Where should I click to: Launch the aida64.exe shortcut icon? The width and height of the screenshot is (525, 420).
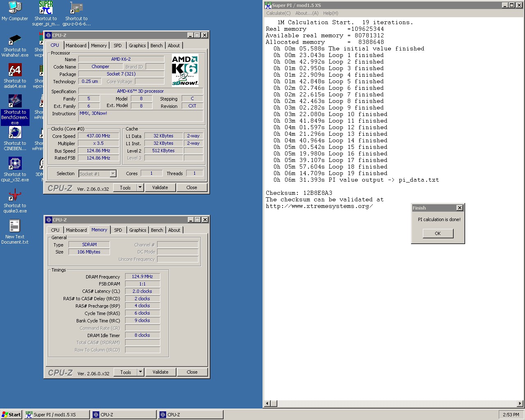coord(15,70)
